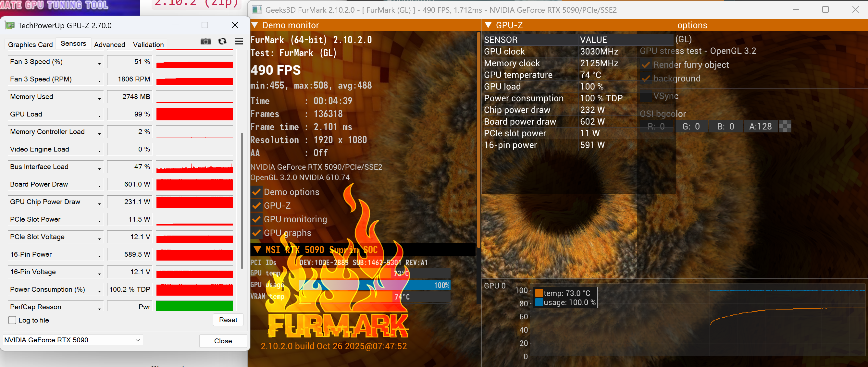Screen dimensions: 868x367
Task: Collapse the MSI RTX 5090 Suprim SOC section
Action: pyautogui.click(x=257, y=250)
